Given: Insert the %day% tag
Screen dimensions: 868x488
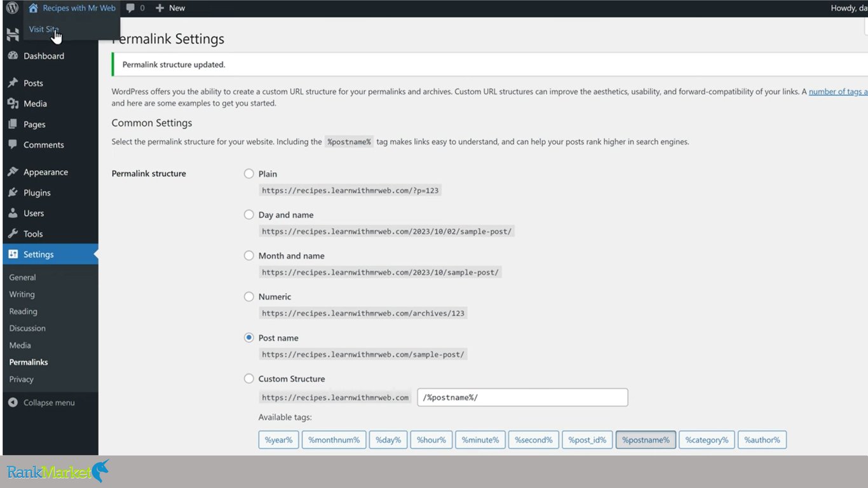Looking at the screenshot, I should pos(388,440).
